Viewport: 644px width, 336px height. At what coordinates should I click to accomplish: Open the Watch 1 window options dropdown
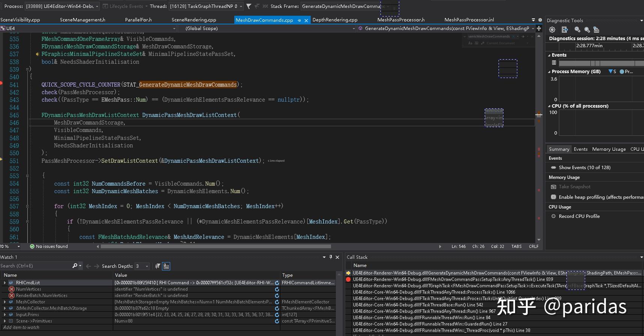[324, 257]
